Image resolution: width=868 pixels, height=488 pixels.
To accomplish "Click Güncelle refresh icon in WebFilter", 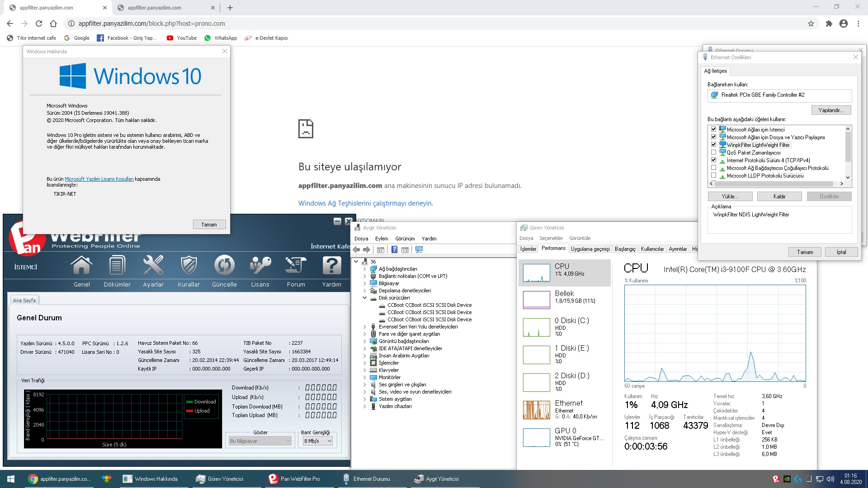I will pos(224,266).
